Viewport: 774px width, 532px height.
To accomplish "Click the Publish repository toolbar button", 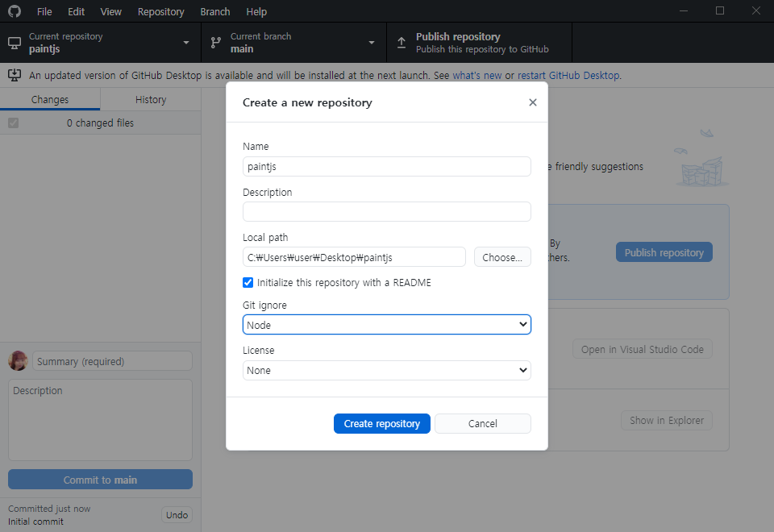I will [x=479, y=43].
